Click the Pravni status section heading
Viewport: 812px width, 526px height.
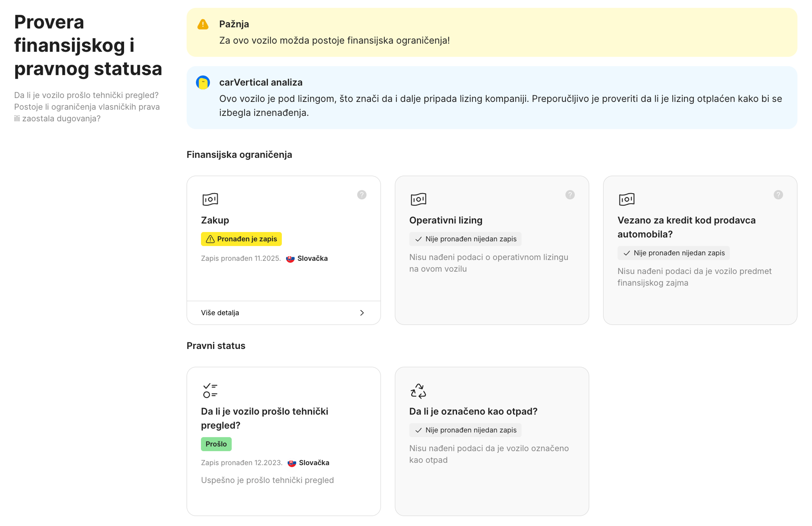(216, 345)
